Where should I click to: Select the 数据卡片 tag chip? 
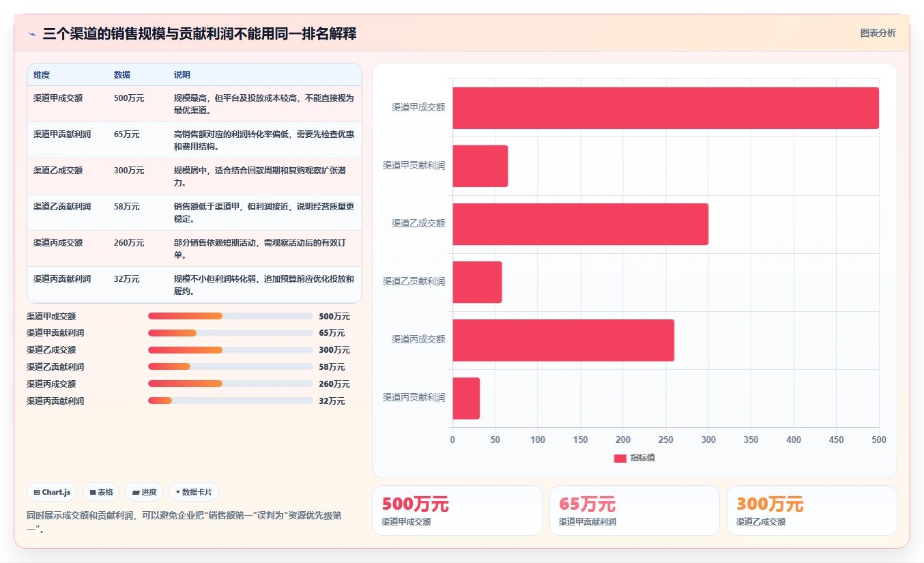194,492
